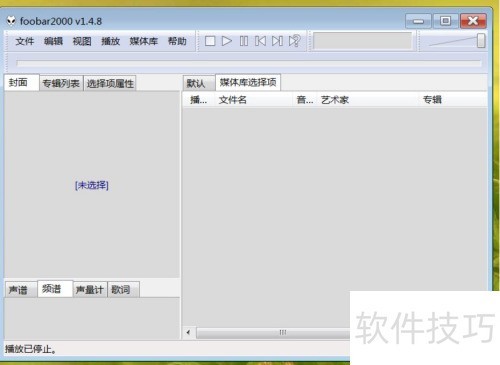Click the 音... column header
Screen dimensions: 500x365
[x=305, y=100]
